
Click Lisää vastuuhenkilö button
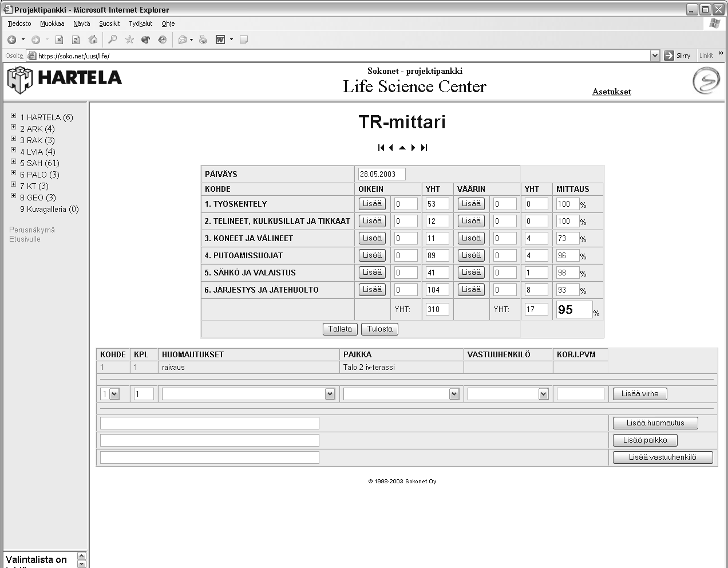tap(663, 457)
